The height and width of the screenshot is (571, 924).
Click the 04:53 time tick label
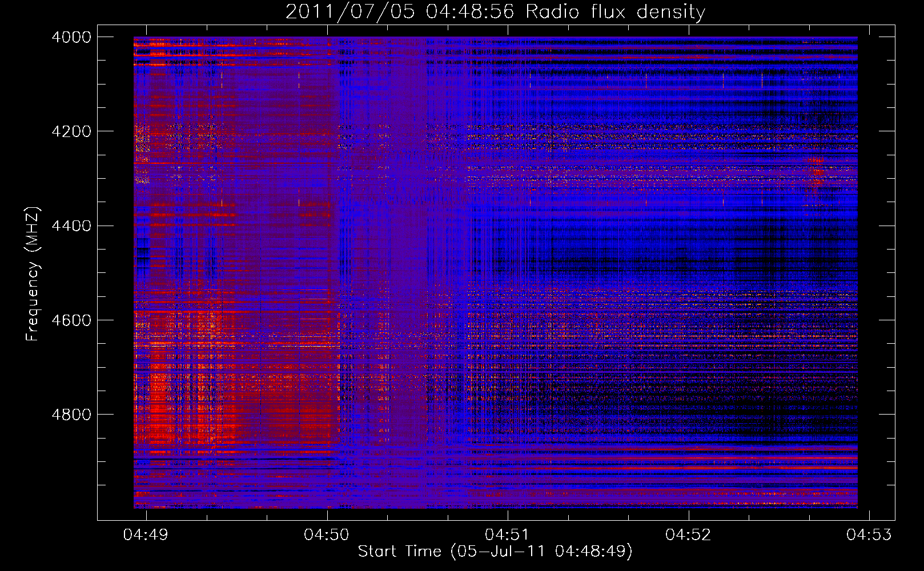(x=869, y=535)
